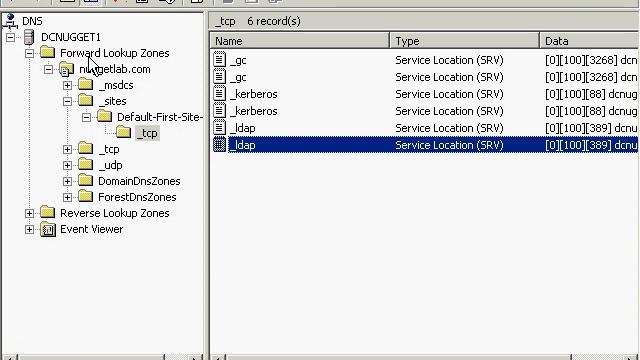This screenshot has height=360, width=640.
Task: Click the DomainDnsZones folder icon
Action: (x=85, y=181)
